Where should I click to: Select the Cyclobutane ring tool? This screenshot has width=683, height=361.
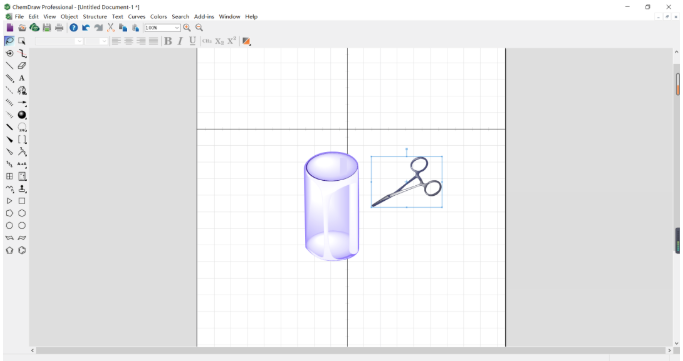[x=22, y=201]
